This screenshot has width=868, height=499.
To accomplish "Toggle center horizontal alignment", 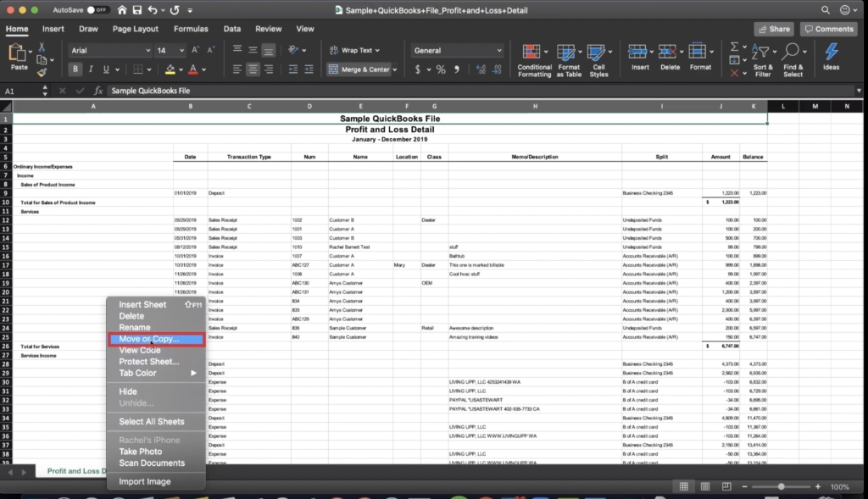I will (x=253, y=69).
